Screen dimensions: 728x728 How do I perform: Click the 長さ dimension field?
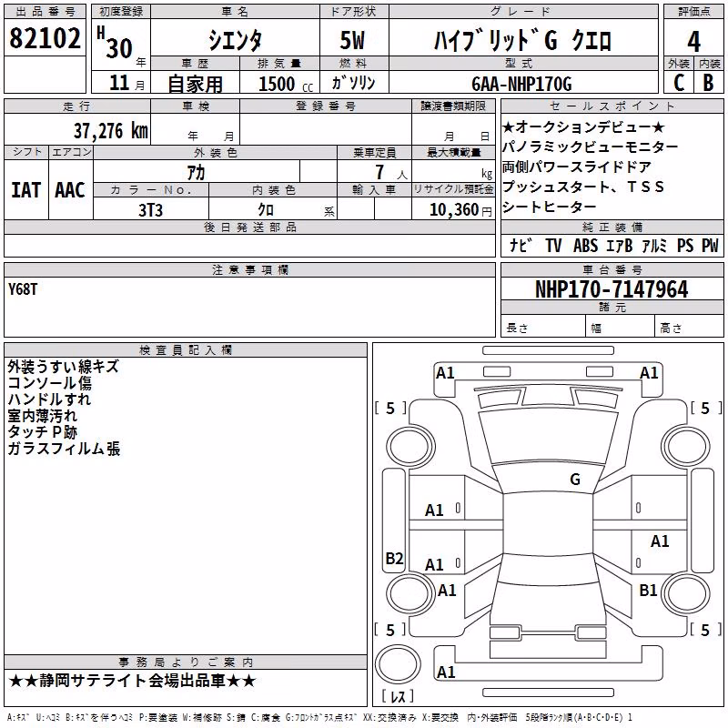click(x=543, y=328)
